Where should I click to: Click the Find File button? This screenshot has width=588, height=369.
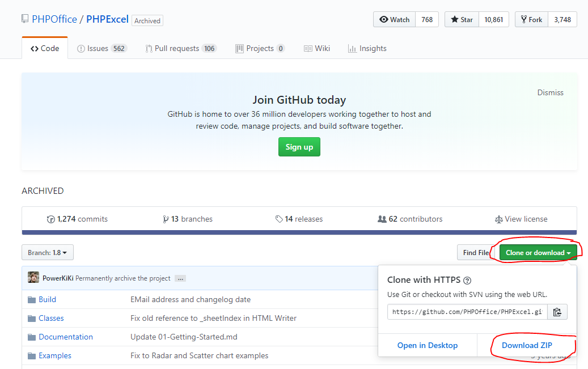point(476,252)
